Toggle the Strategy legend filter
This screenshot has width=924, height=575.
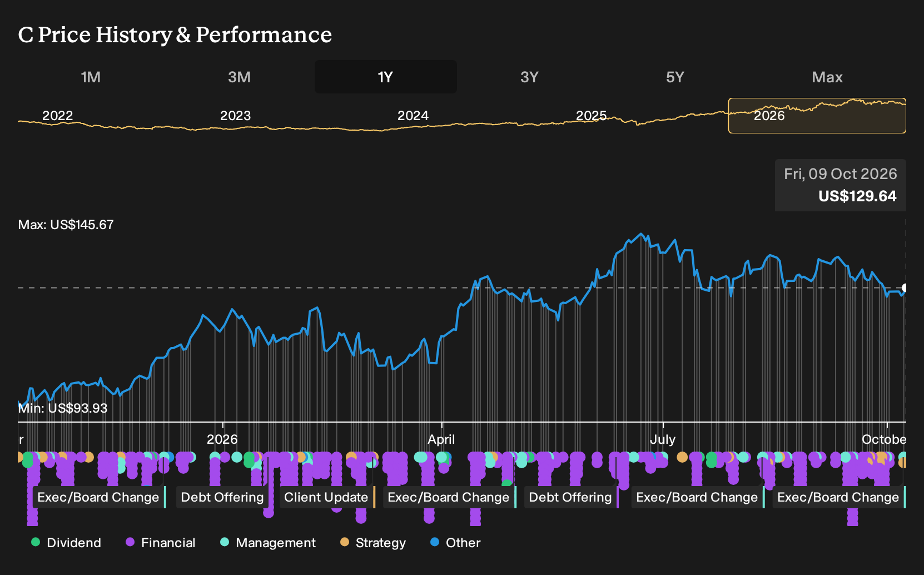(373, 543)
